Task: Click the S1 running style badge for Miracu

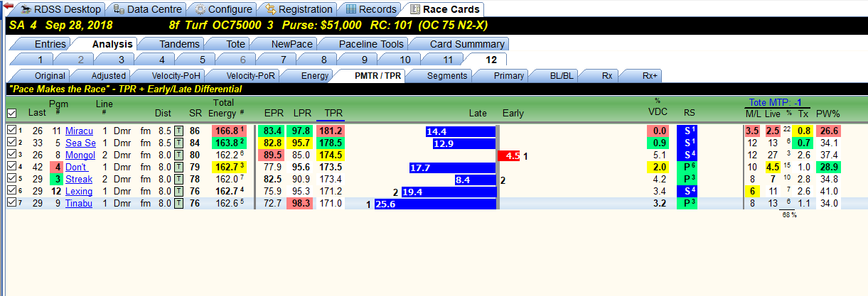Action: pyautogui.click(x=689, y=131)
